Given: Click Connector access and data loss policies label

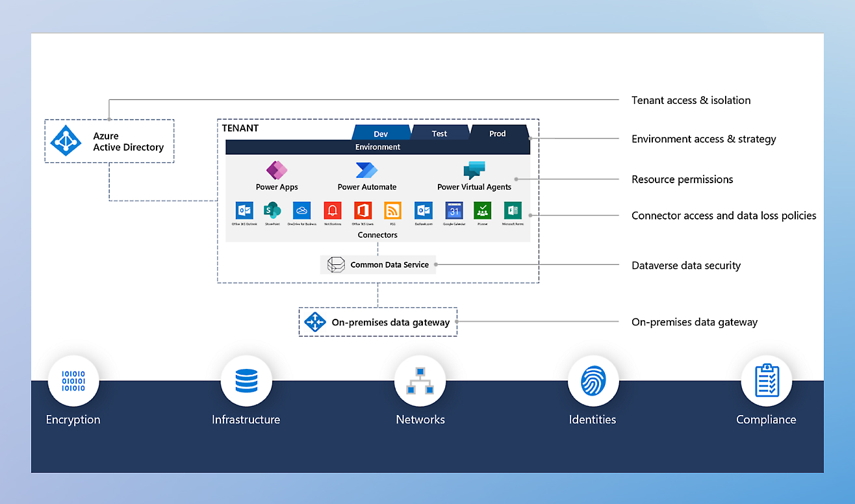Looking at the screenshot, I should (724, 216).
